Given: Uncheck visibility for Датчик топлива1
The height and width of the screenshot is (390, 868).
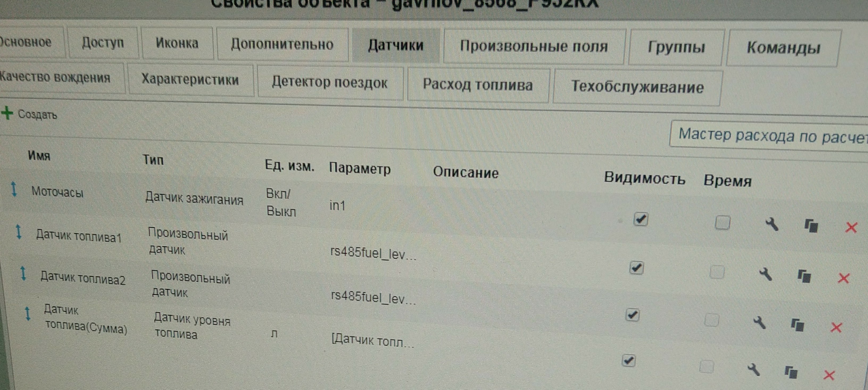Looking at the screenshot, I should pyautogui.click(x=636, y=268).
